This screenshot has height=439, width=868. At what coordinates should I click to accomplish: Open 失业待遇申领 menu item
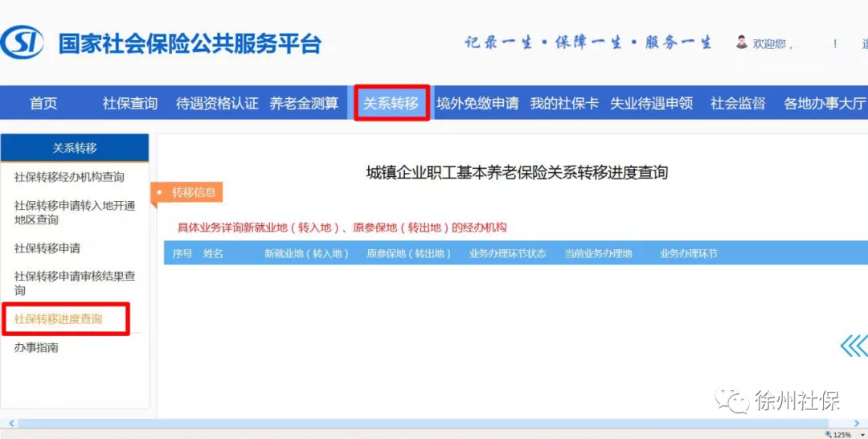(x=651, y=103)
